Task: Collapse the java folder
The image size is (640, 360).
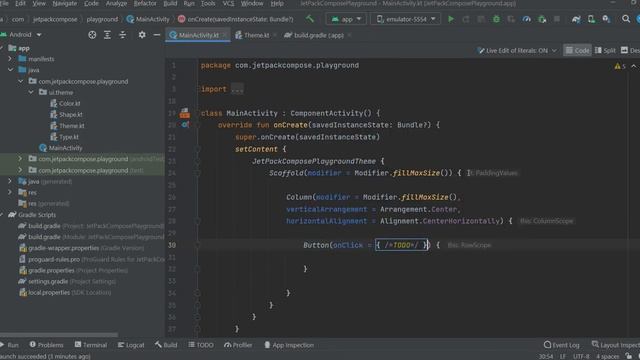Action: click(x=10, y=70)
